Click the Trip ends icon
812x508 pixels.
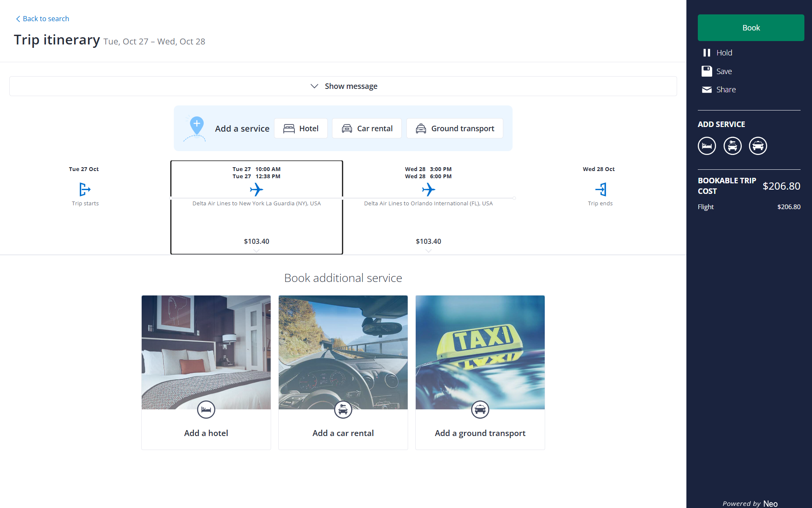tap(601, 189)
